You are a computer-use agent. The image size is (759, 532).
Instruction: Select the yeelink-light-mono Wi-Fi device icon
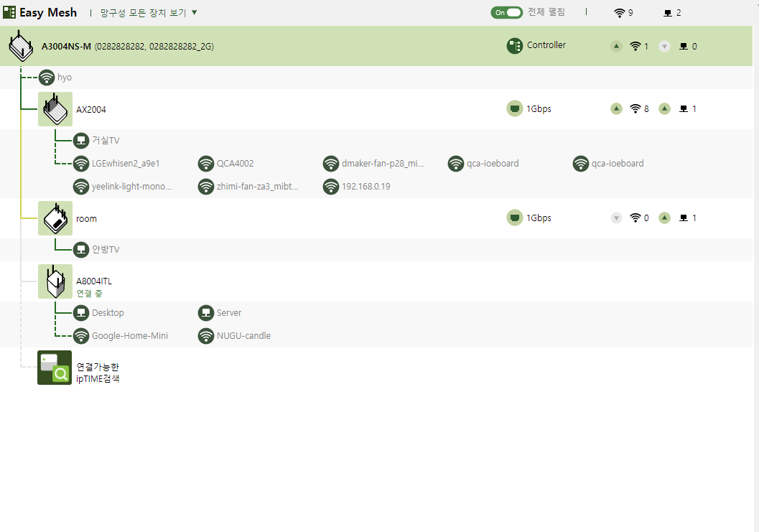81,187
